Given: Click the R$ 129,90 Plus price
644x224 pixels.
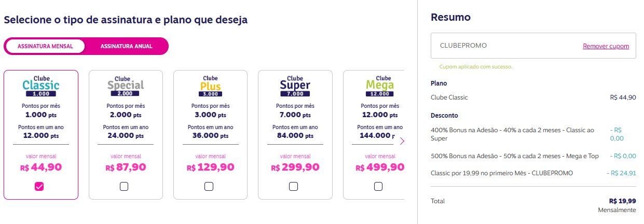Looking at the screenshot, I should point(210,167).
